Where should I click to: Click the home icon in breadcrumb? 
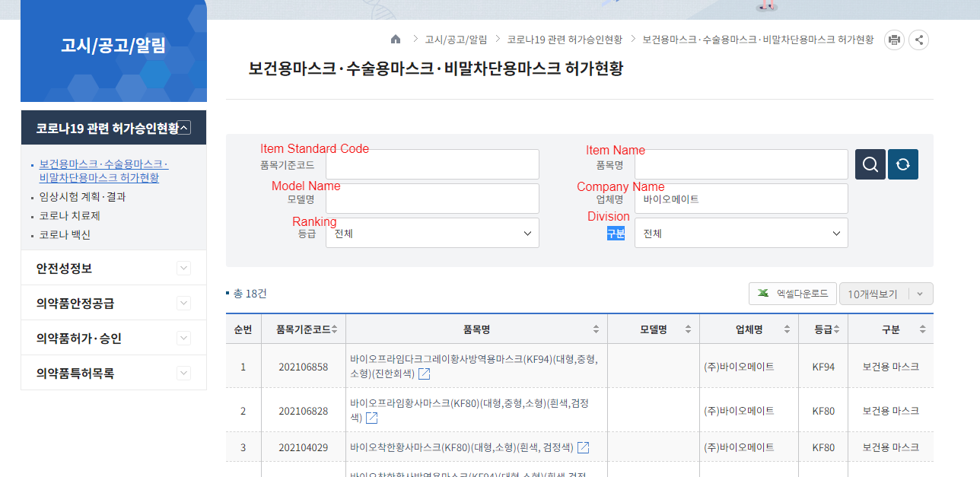395,40
